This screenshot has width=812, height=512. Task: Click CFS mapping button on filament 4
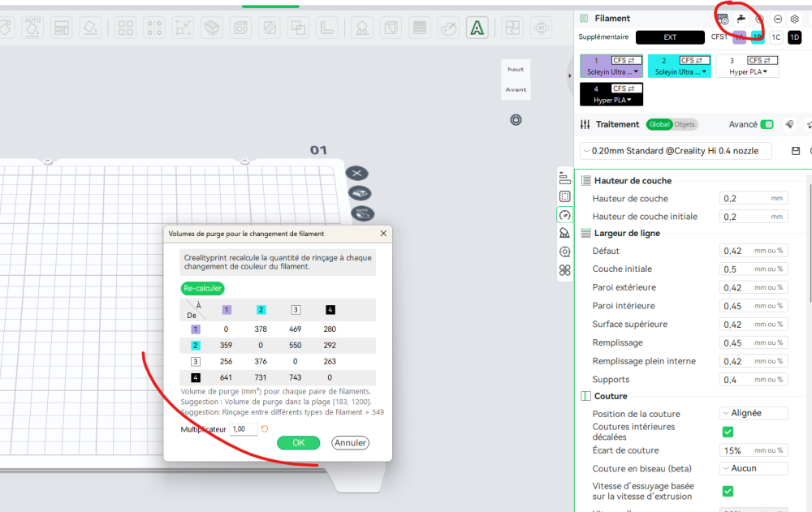click(627, 88)
